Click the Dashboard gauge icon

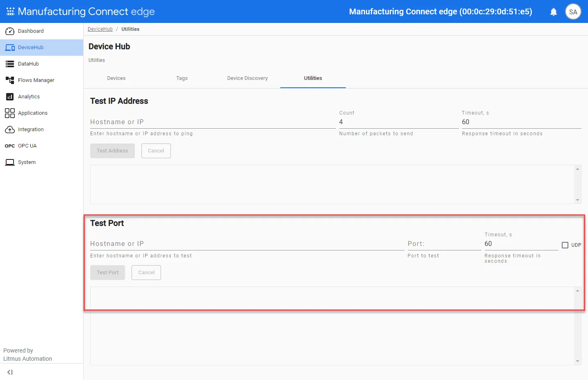click(10, 31)
